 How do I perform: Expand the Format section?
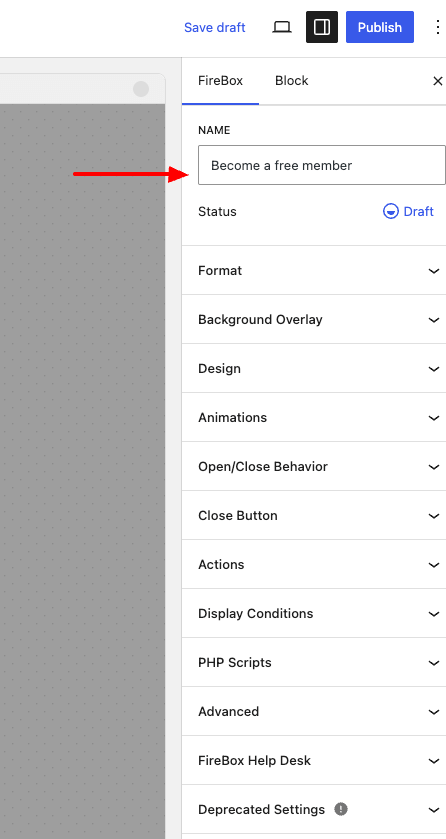pyautogui.click(x=314, y=271)
